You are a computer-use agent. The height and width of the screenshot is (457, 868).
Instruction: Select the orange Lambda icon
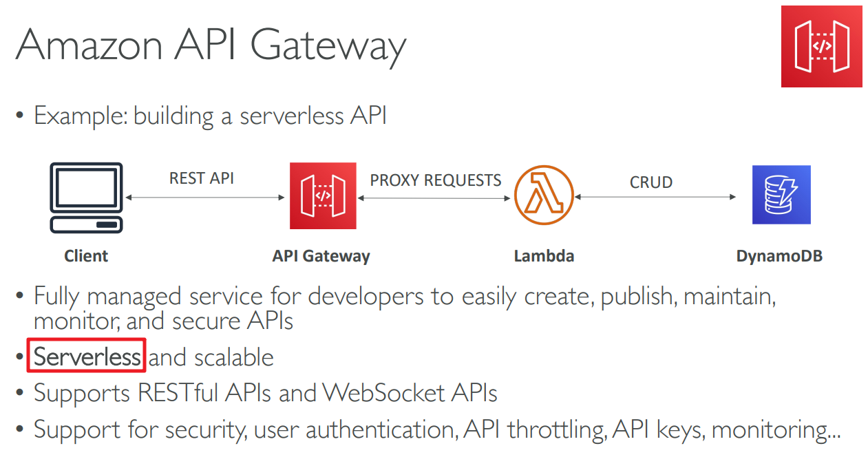pos(543,195)
